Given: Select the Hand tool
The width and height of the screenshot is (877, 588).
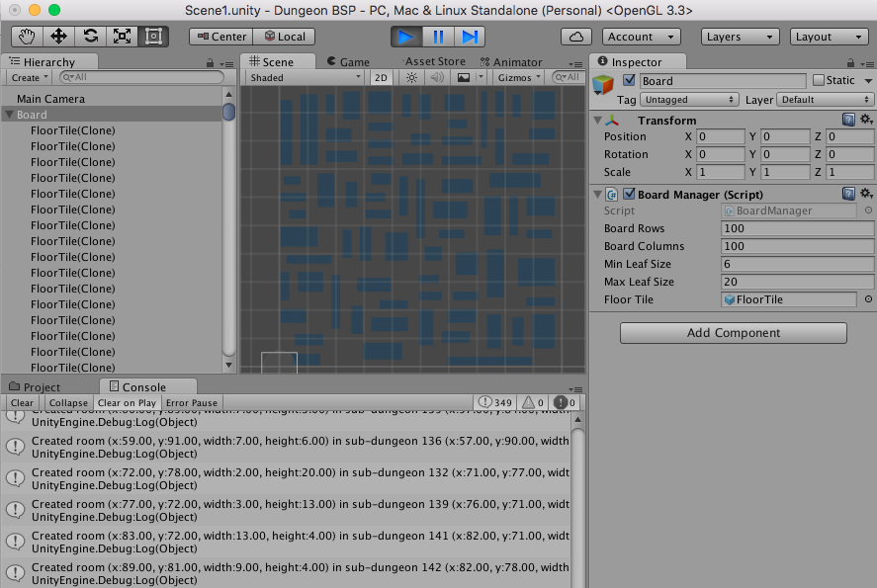Looking at the screenshot, I should [27, 37].
